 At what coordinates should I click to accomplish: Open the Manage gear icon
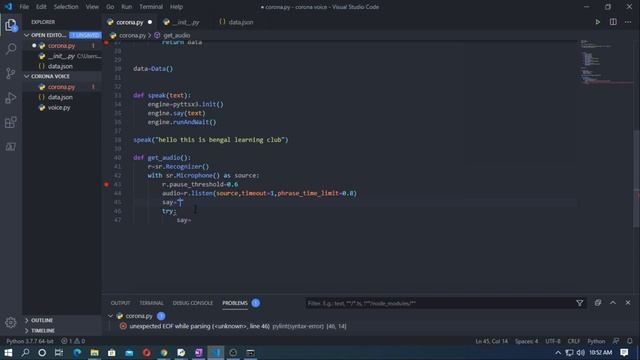[11, 322]
